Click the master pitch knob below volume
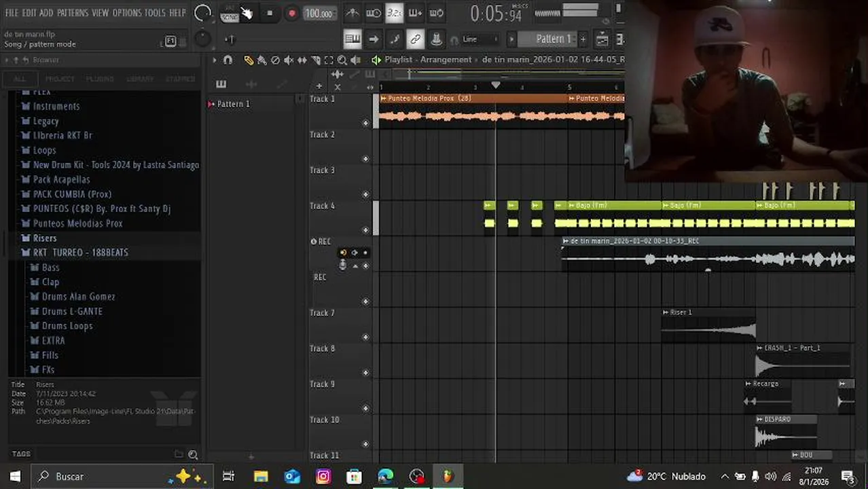Screen dimensions: 868x489 202,39
